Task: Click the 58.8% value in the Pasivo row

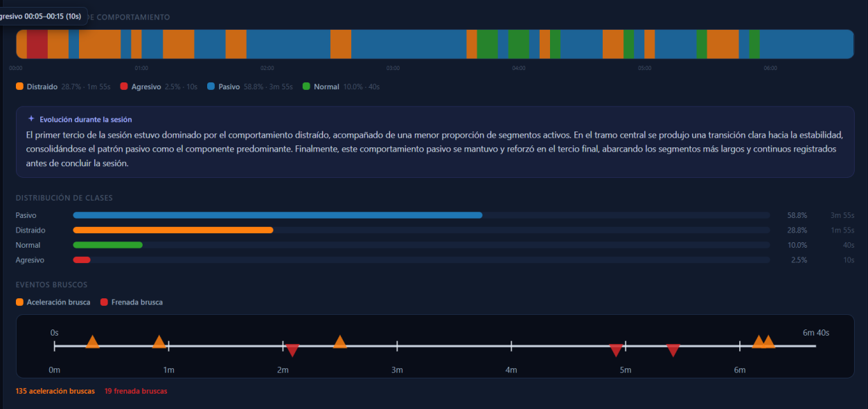Action: pos(797,216)
